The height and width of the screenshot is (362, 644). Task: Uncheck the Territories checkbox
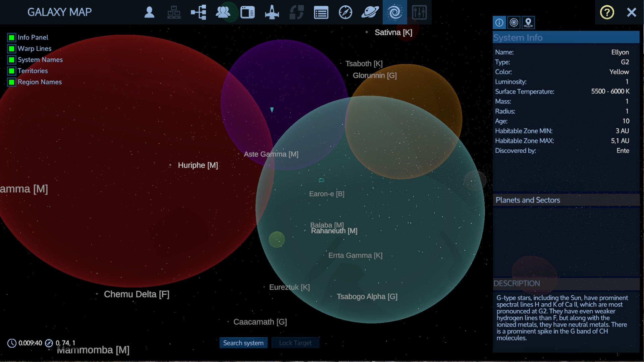(x=12, y=71)
